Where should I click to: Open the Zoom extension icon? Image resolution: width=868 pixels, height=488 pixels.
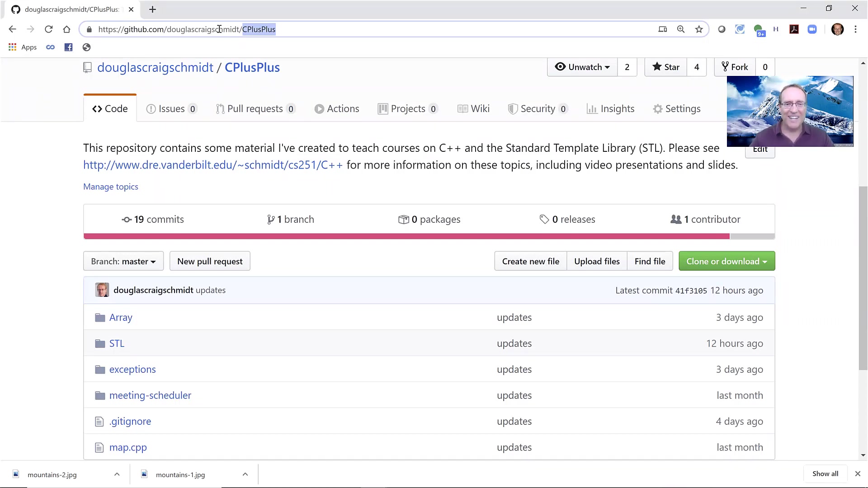point(812,29)
